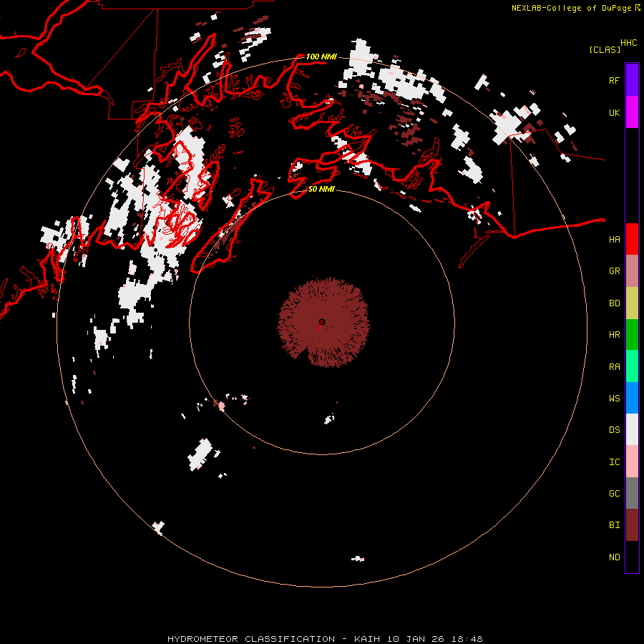
Task: Click the RF legend label
Action: tap(614, 80)
